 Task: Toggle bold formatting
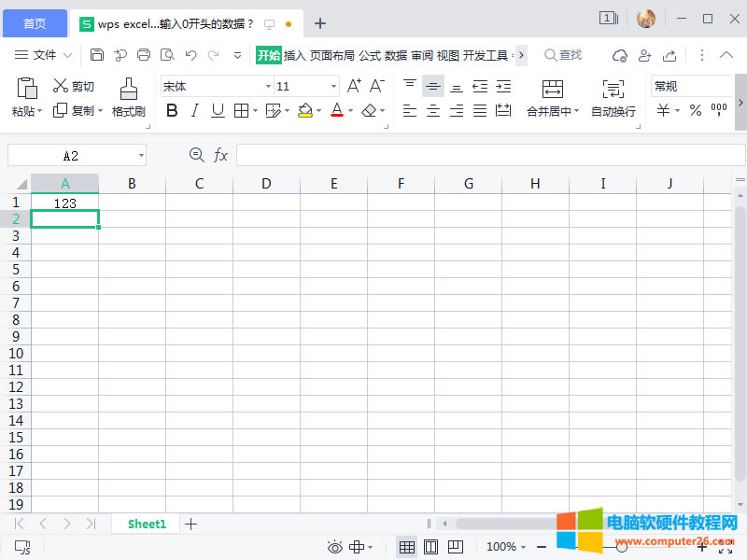pyautogui.click(x=172, y=109)
